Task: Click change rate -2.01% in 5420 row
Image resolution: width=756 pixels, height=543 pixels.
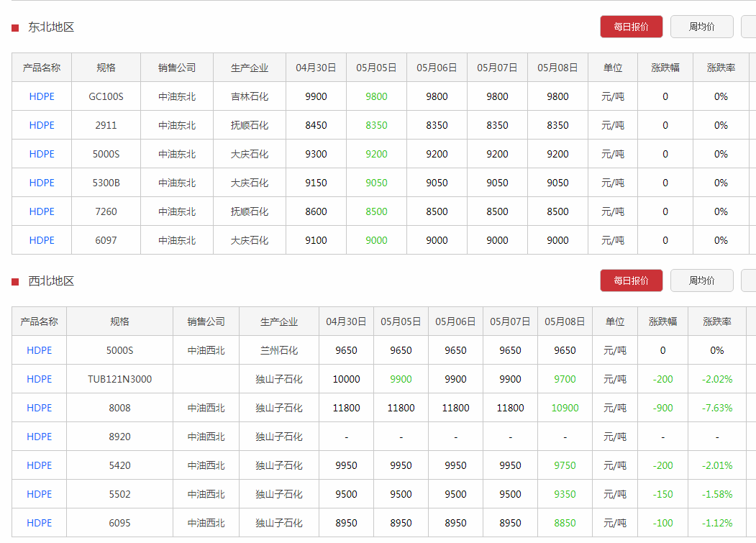Action: tap(717, 465)
